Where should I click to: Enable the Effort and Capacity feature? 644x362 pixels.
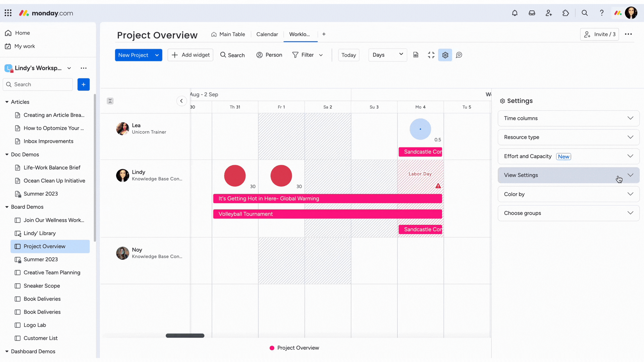(x=568, y=156)
